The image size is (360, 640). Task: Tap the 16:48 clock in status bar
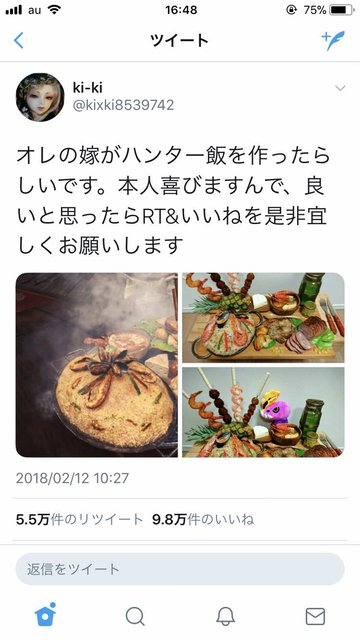(x=181, y=10)
